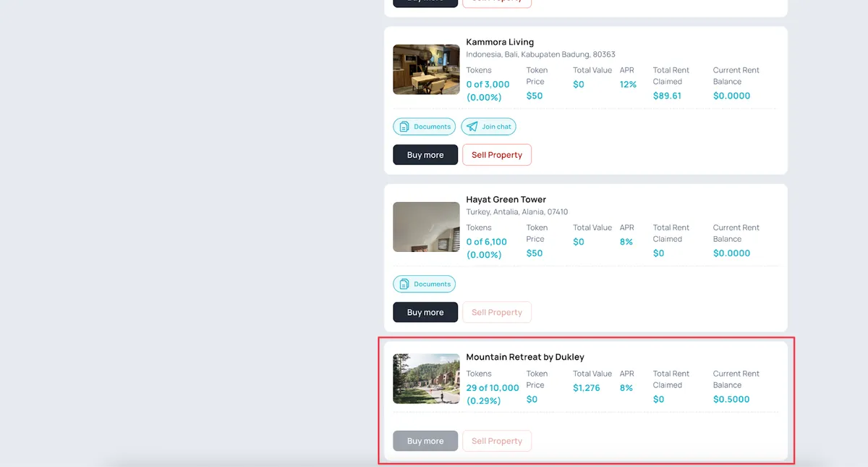This screenshot has height=467, width=868.
Task: Open the Mountain Retreat by Dukley photo
Action: tap(426, 378)
